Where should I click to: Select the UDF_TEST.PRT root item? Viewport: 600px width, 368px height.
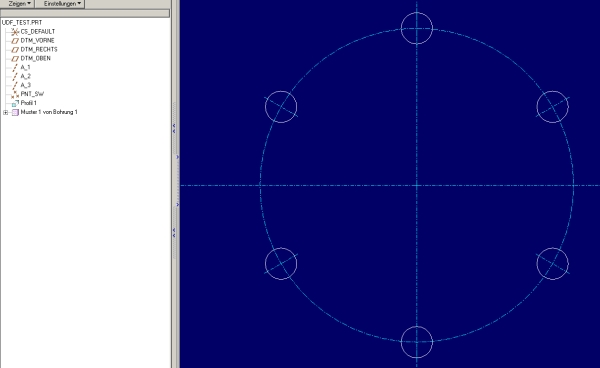tap(22, 23)
